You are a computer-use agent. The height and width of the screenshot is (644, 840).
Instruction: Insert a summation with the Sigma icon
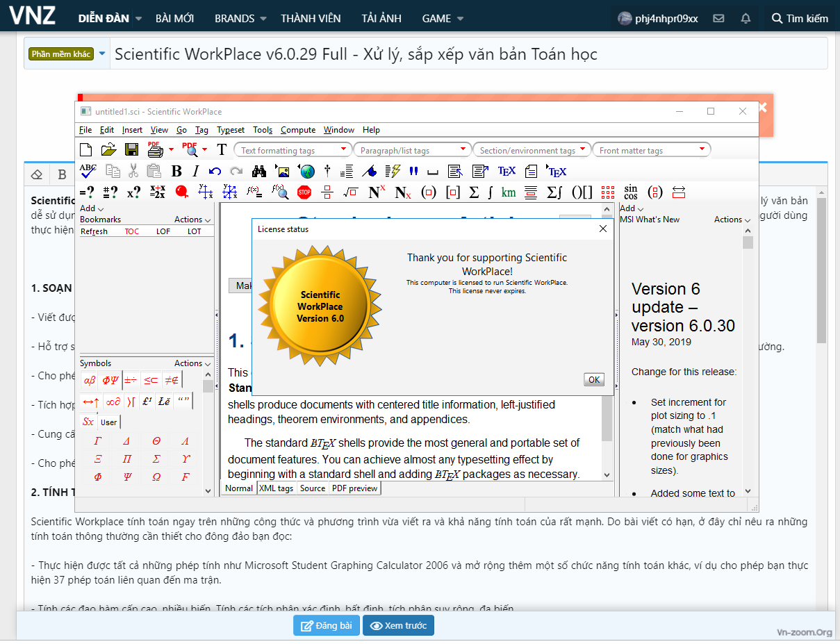click(x=474, y=192)
